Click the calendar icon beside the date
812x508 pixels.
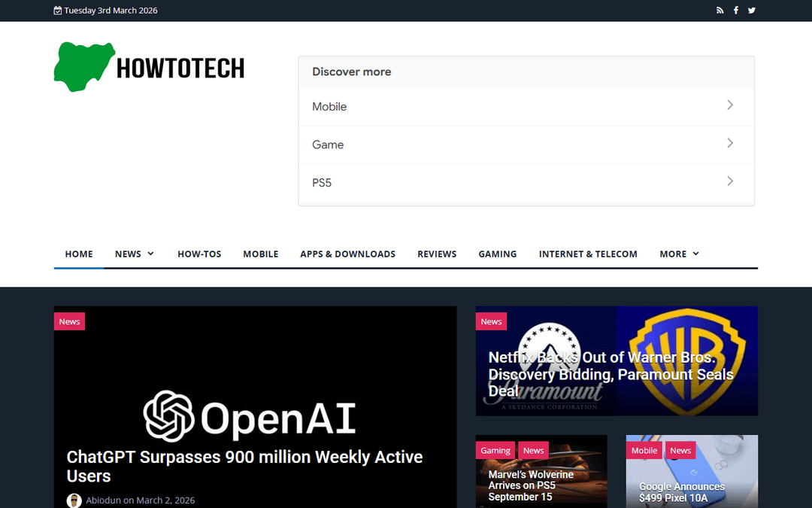point(57,11)
